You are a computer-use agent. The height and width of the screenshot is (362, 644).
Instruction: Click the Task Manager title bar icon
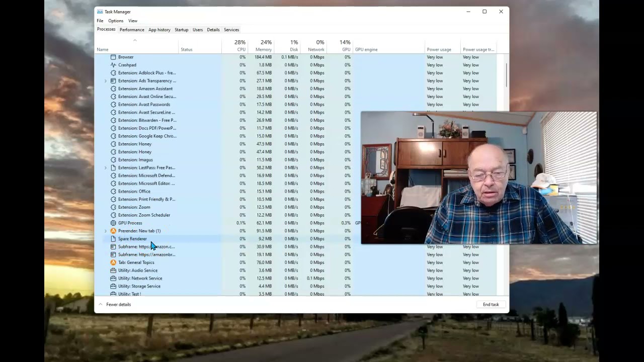click(100, 12)
